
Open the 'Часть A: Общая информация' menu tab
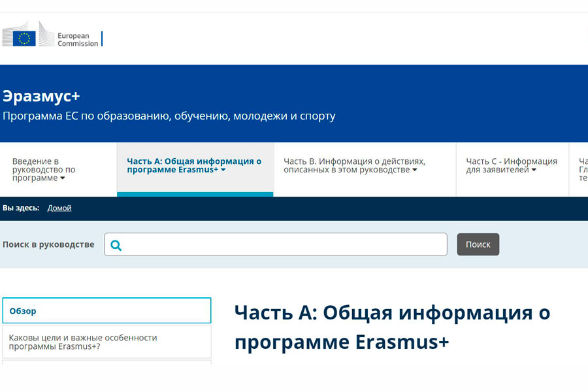pyautogui.click(x=195, y=170)
